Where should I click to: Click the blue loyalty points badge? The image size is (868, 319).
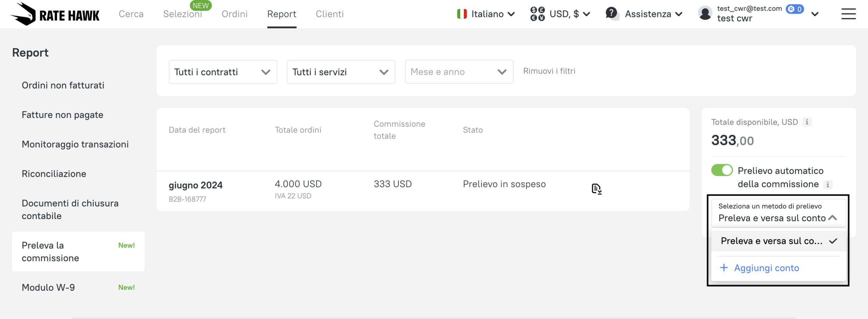click(x=795, y=9)
